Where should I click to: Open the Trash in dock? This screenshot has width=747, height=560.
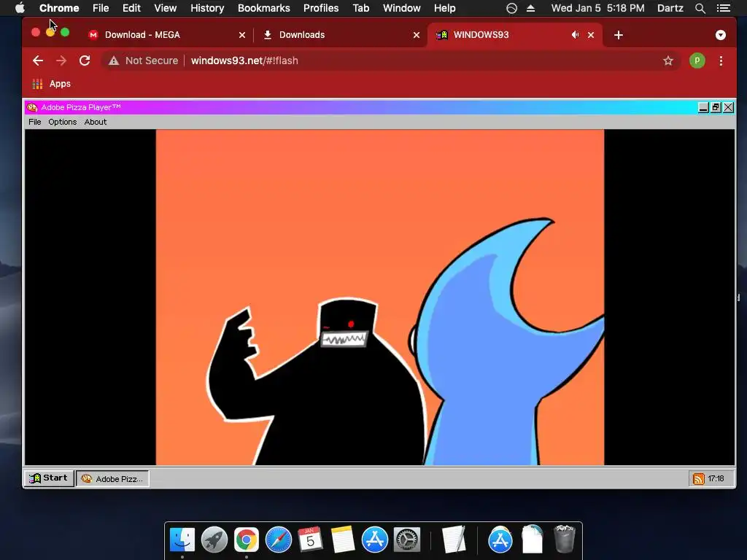(x=565, y=540)
